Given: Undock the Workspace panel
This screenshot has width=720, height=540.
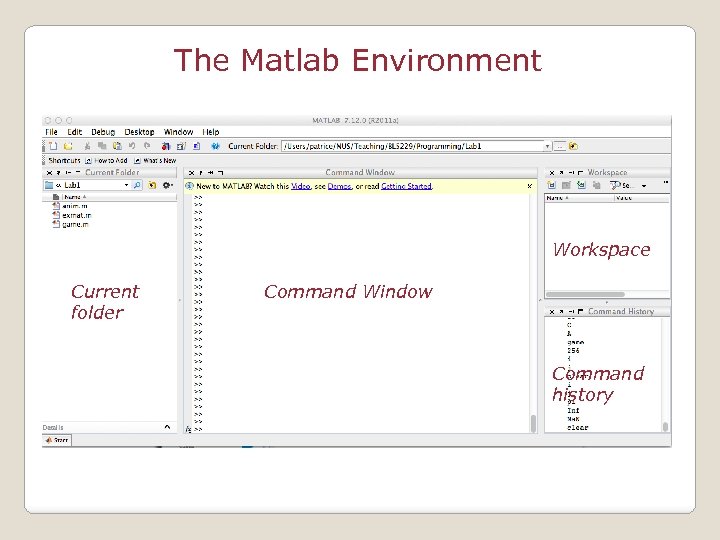Looking at the screenshot, I should coord(561,173).
